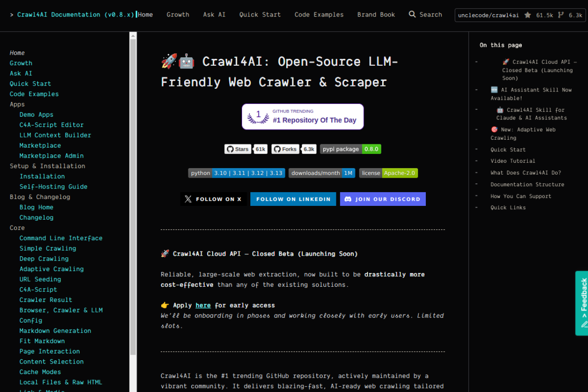This screenshot has height=392, width=588.
Task: Click the Octocat icon on the Stars badge
Action: [230, 149]
